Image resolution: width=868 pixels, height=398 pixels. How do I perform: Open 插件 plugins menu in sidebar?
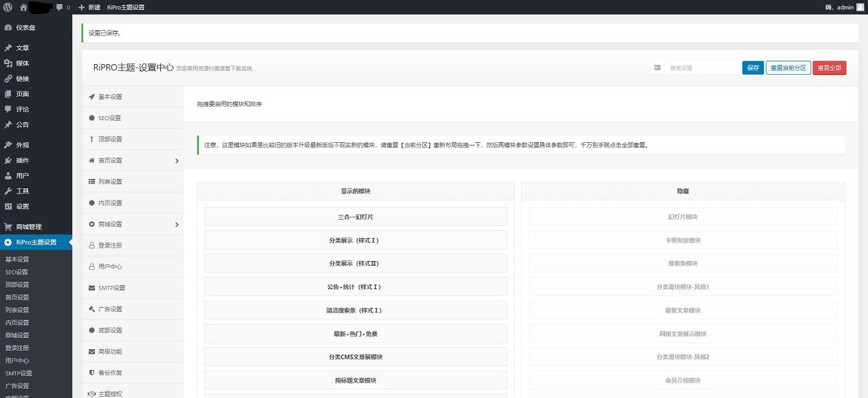click(36, 160)
